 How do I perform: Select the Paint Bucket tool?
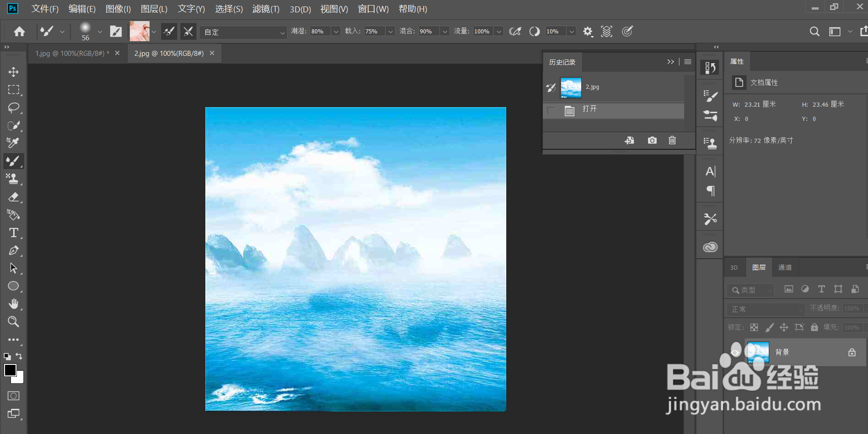[13, 215]
